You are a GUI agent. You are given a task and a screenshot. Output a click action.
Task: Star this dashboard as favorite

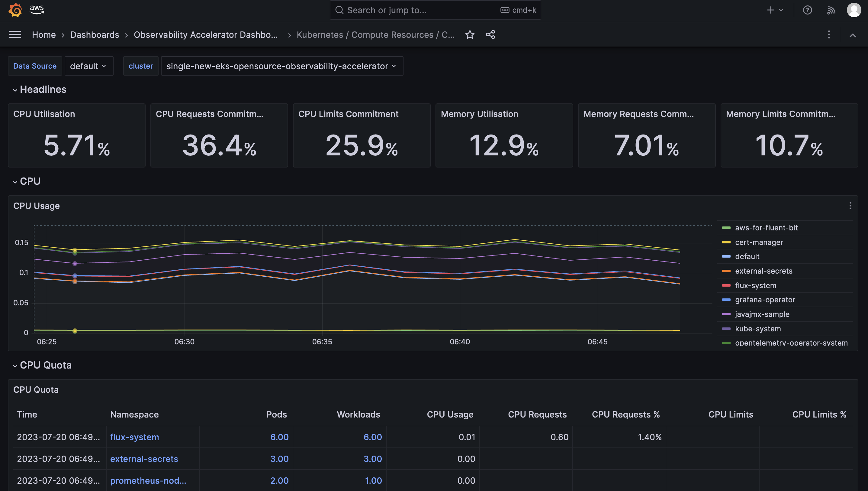470,34
